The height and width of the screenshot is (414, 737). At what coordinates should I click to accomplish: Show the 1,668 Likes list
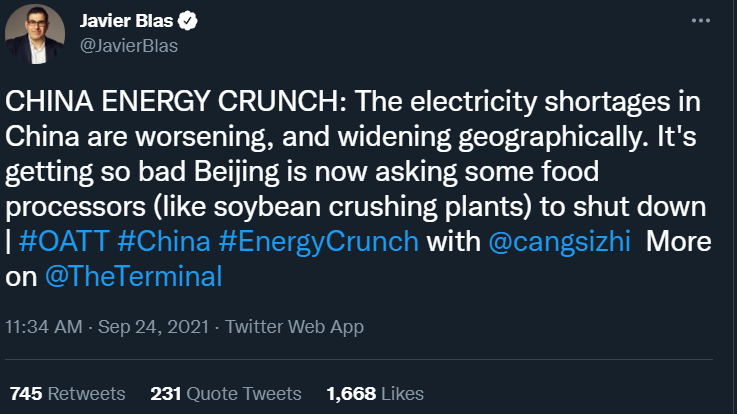[x=375, y=393]
